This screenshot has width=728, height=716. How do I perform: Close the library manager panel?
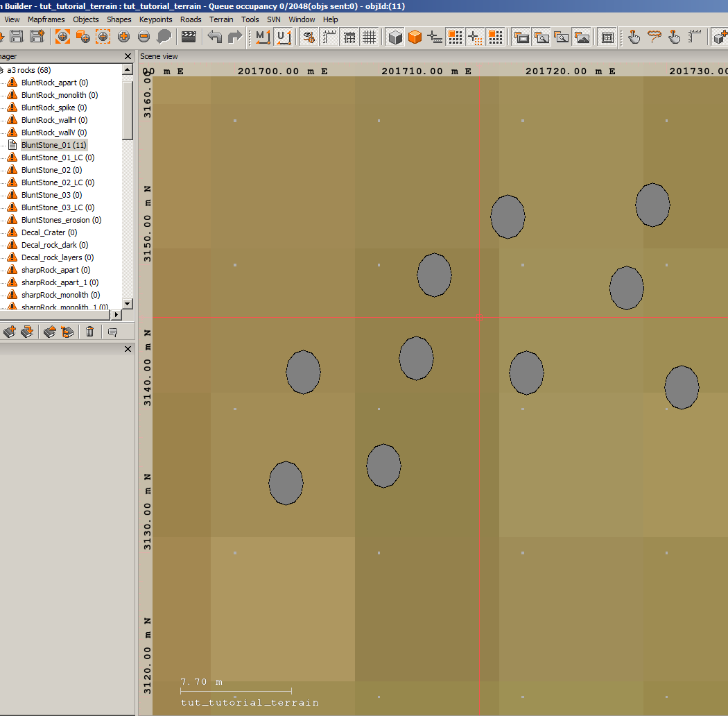pyautogui.click(x=128, y=56)
